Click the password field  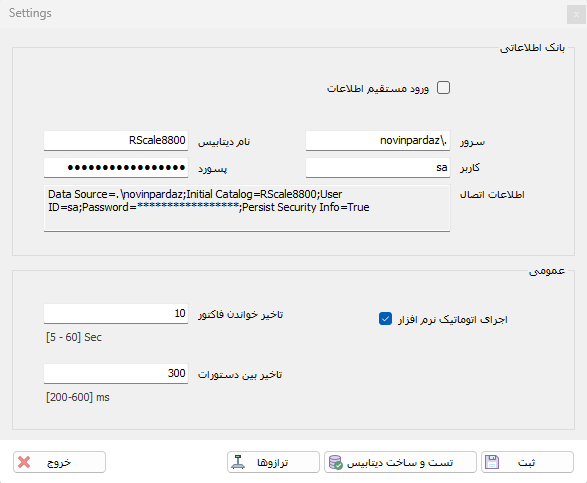(116, 167)
